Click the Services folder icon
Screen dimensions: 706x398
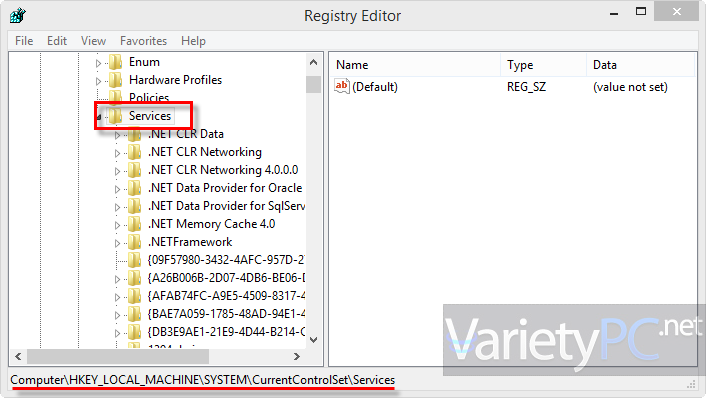point(116,116)
